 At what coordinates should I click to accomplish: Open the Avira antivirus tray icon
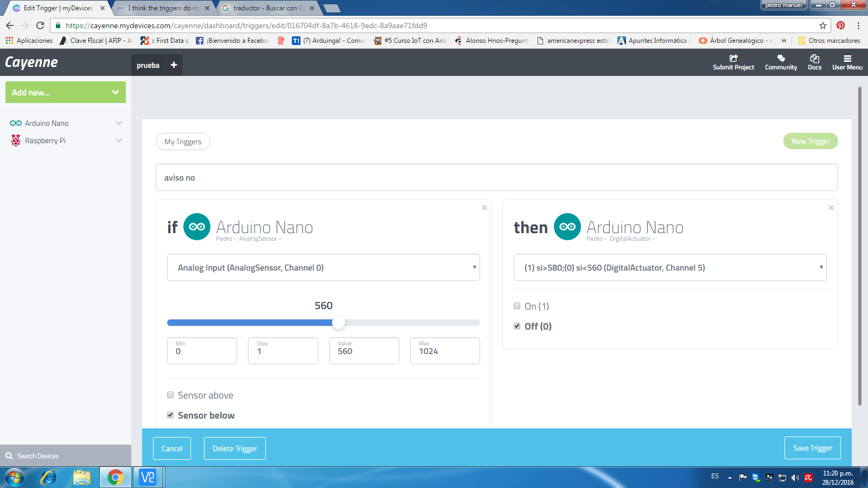pyautogui.click(x=808, y=478)
